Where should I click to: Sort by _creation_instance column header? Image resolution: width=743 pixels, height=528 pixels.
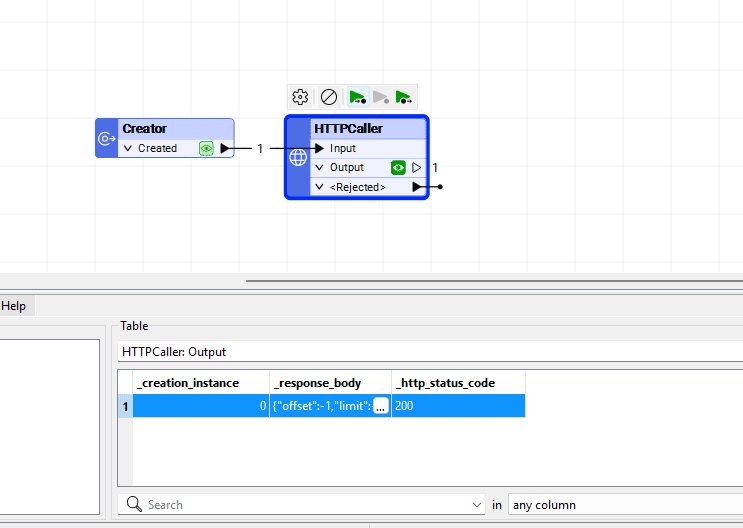(201, 383)
